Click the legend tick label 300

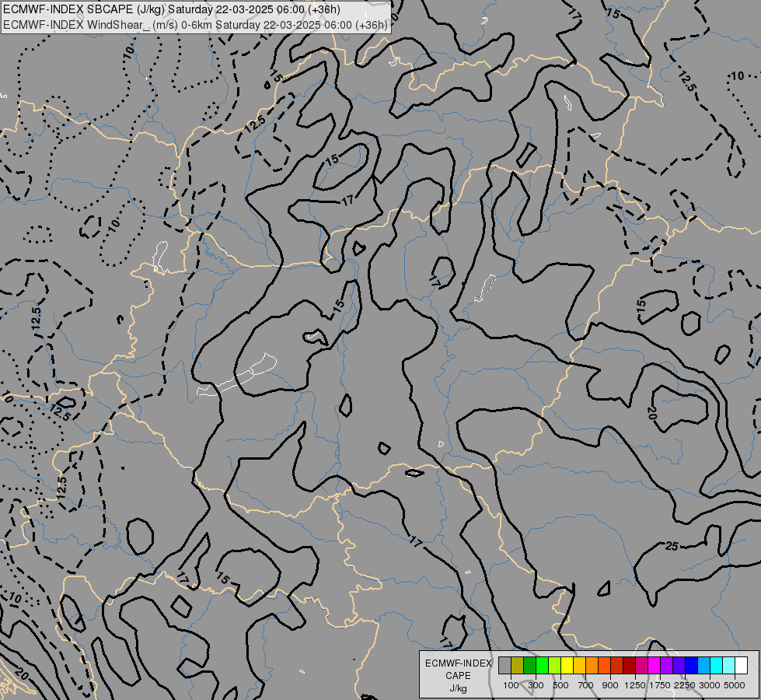click(x=536, y=685)
